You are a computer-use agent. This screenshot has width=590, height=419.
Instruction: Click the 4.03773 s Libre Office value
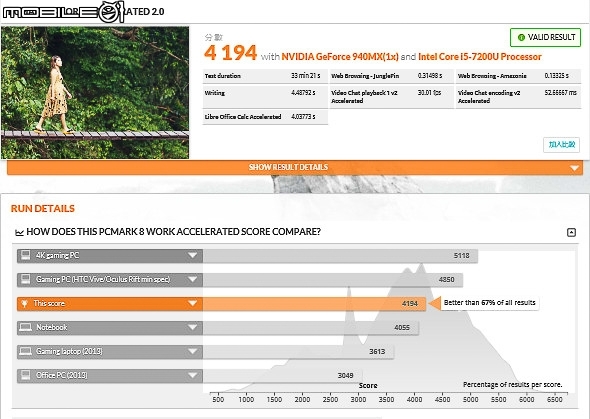point(303,117)
